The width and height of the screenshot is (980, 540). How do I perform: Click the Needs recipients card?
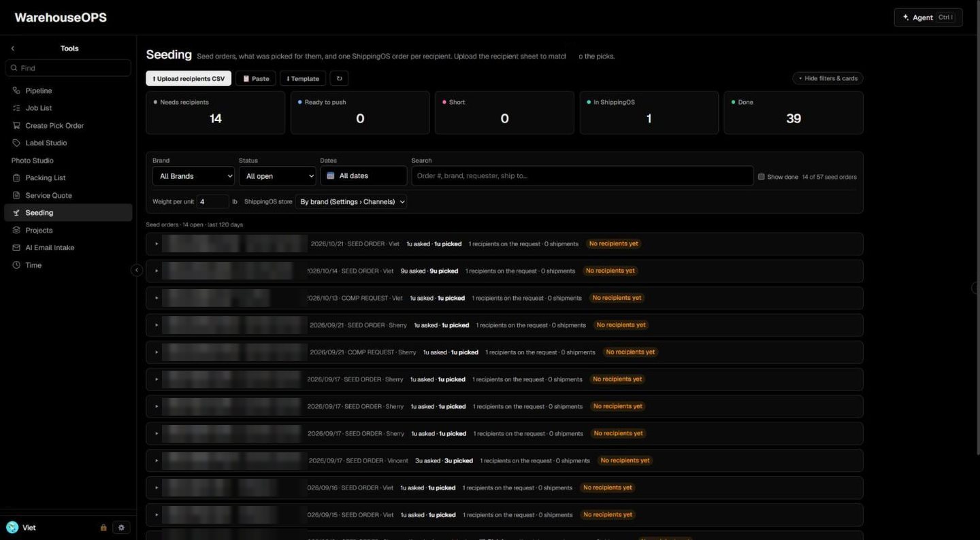[x=215, y=112]
